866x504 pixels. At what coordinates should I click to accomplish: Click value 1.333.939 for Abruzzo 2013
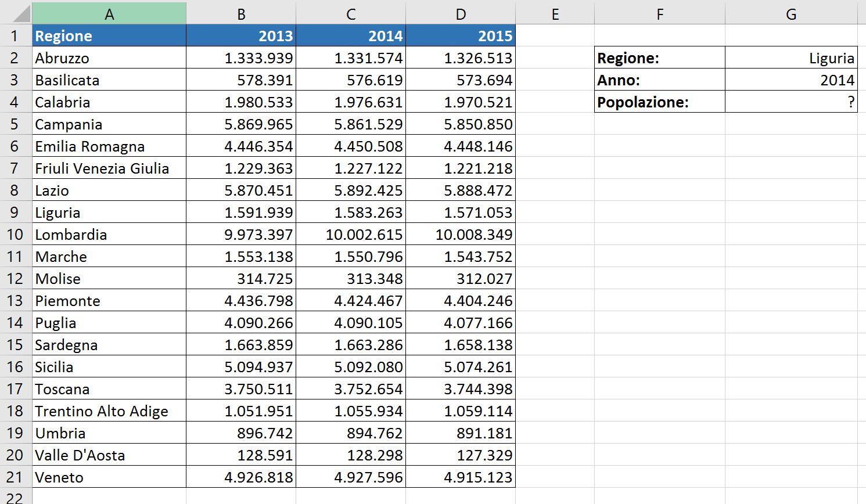tap(241, 58)
